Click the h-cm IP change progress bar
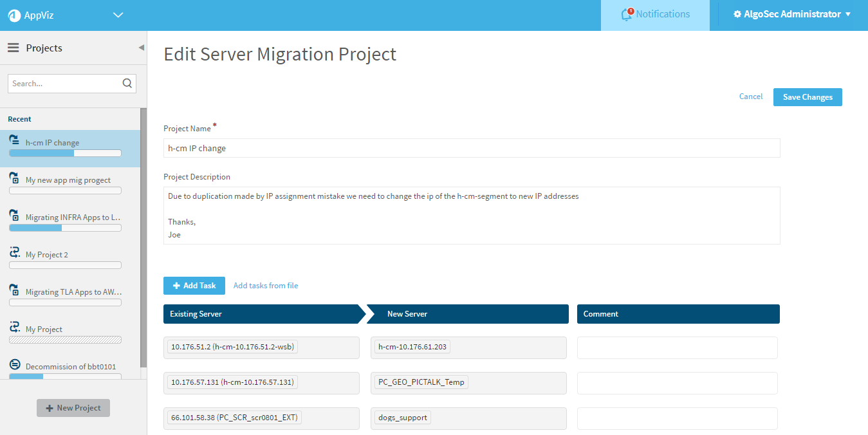 [65, 153]
